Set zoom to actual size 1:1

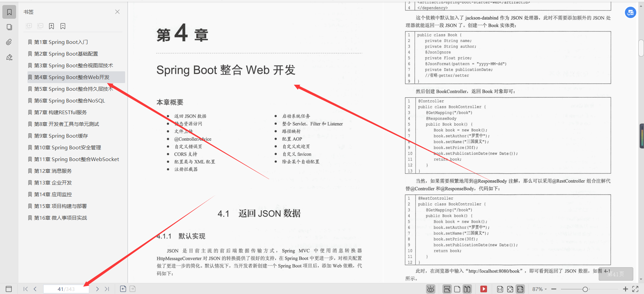pyautogui.click(x=500, y=289)
